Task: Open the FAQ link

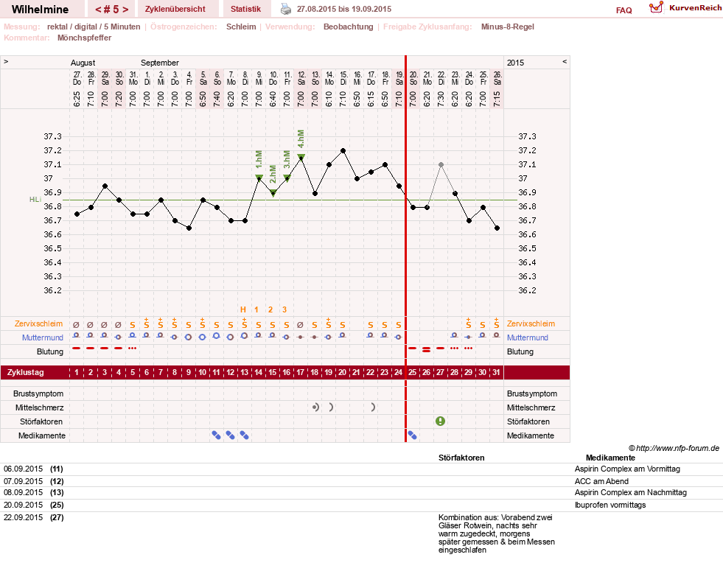Action: click(x=624, y=10)
